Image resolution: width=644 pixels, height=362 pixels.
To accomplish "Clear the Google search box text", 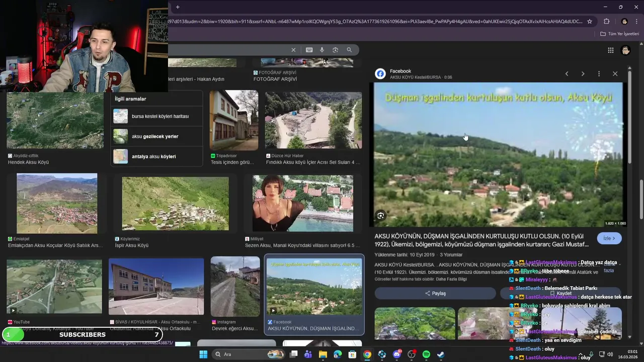I will pyautogui.click(x=293, y=50).
